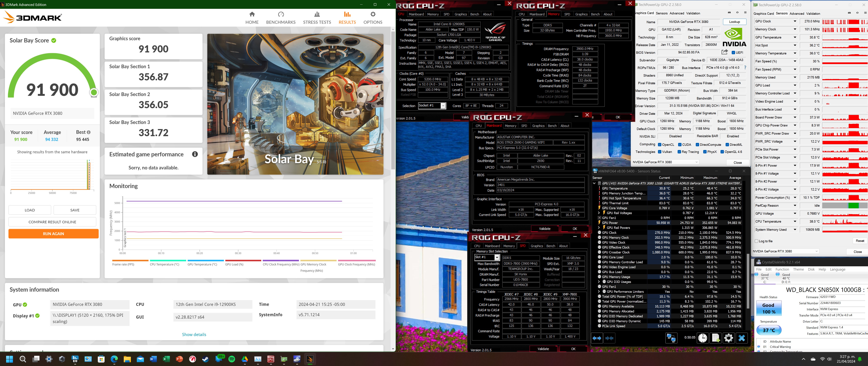Open Spotify from the Windows taskbar

pos(232,359)
